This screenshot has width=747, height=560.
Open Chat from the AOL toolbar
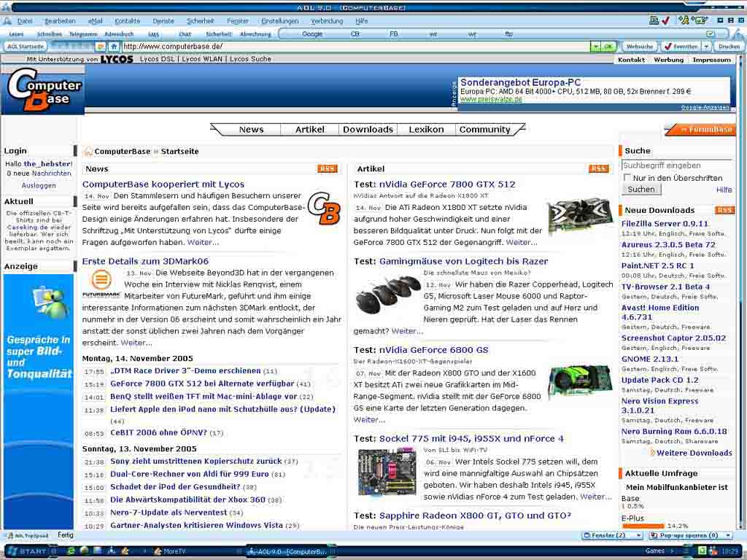click(x=185, y=34)
